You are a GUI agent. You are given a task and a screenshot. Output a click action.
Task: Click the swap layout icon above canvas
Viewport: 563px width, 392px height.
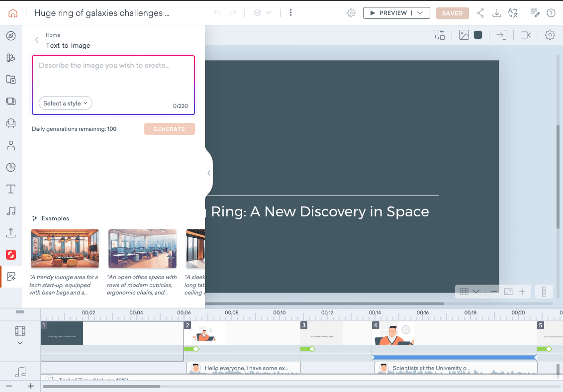(440, 35)
